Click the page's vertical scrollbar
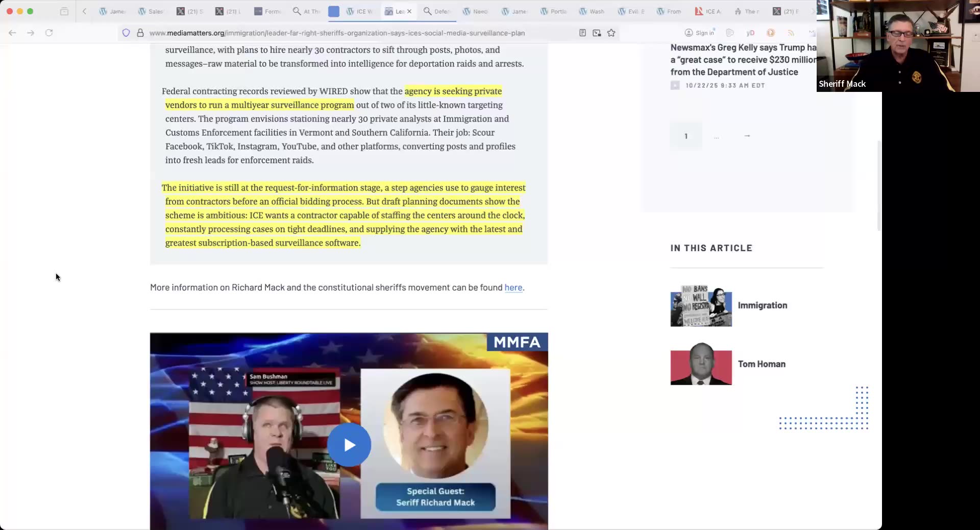 pos(879,186)
